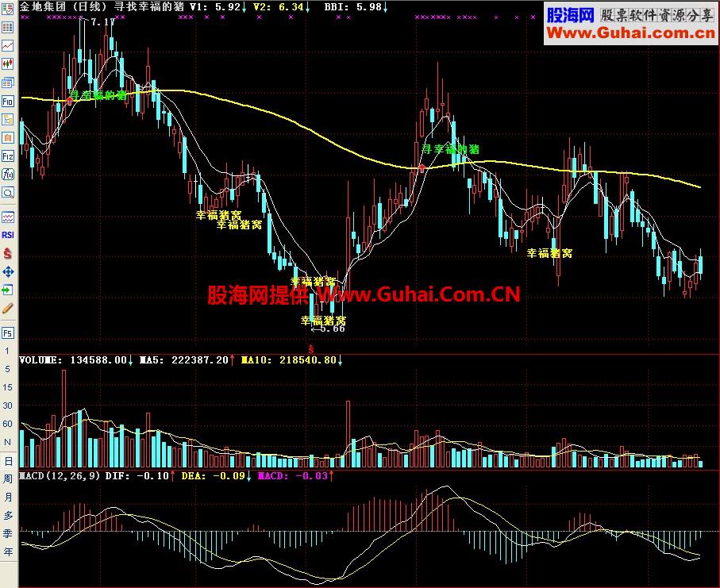Click the 金地集团 chart title text
The image size is (720, 588).
pos(43,6)
